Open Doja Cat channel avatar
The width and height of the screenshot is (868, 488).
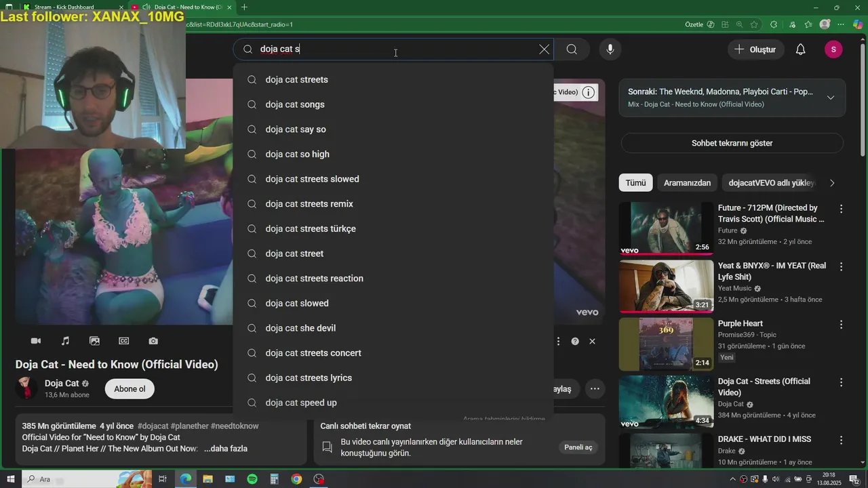coord(26,388)
